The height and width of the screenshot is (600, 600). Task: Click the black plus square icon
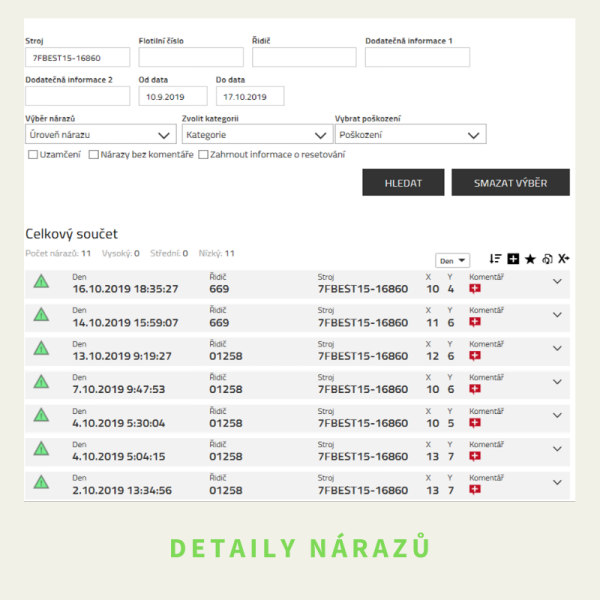(x=513, y=259)
